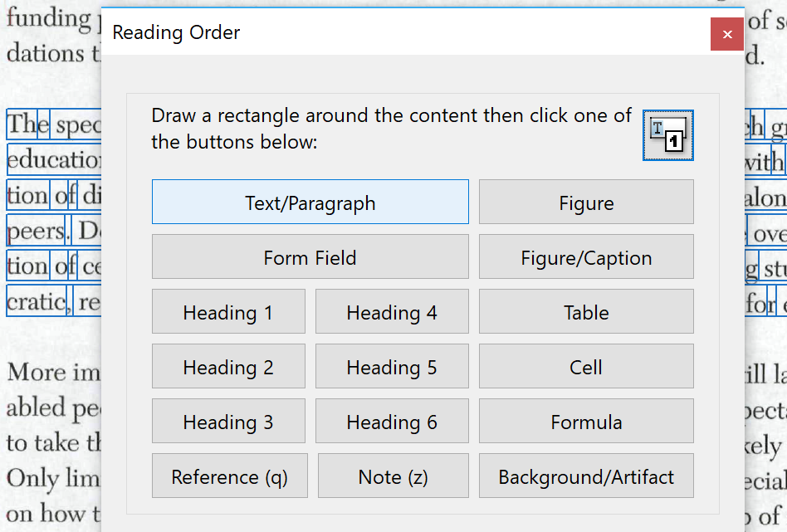
Task: Tag content as Heading 5
Action: [x=391, y=366]
